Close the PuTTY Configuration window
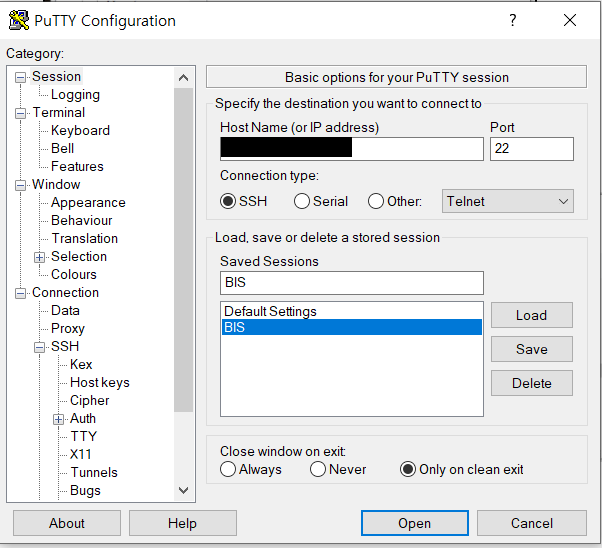The image size is (602, 548). pyautogui.click(x=570, y=20)
